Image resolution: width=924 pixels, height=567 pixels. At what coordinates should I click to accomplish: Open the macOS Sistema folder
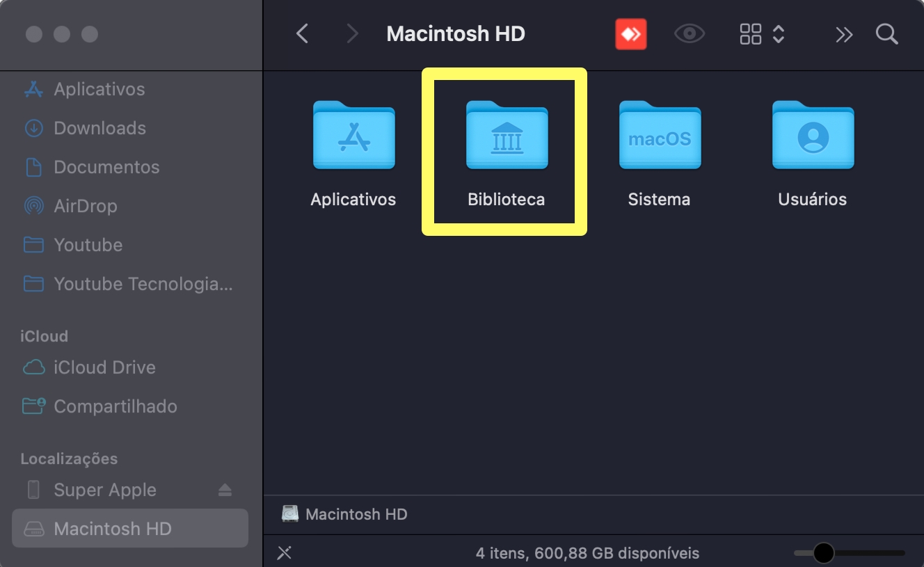pos(660,136)
